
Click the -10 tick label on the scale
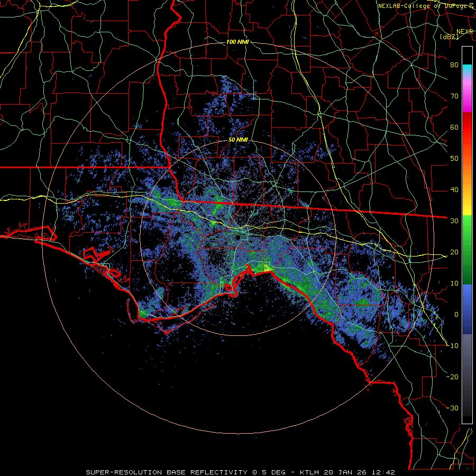[x=453, y=346]
